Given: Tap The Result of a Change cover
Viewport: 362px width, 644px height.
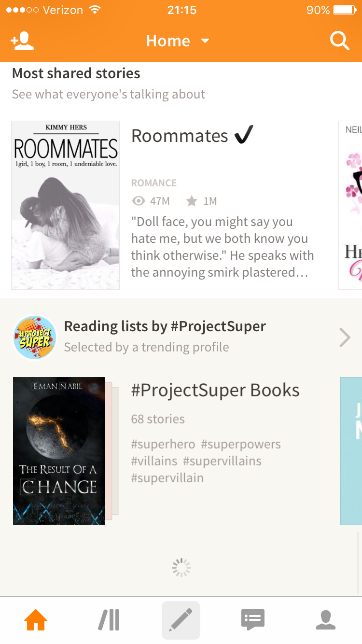Looking at the screenshot, I should tap(59, 451).
